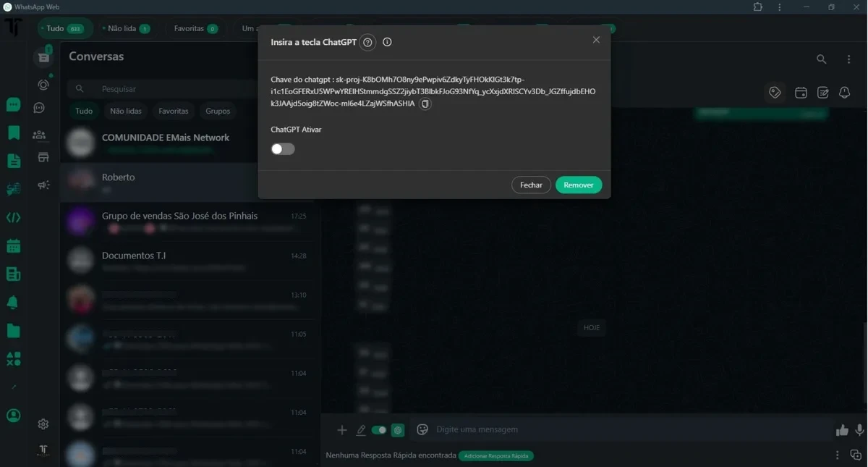Click the shapes icon in green sidebar
This screenshot has width=868, height=467.
(13, 359)
